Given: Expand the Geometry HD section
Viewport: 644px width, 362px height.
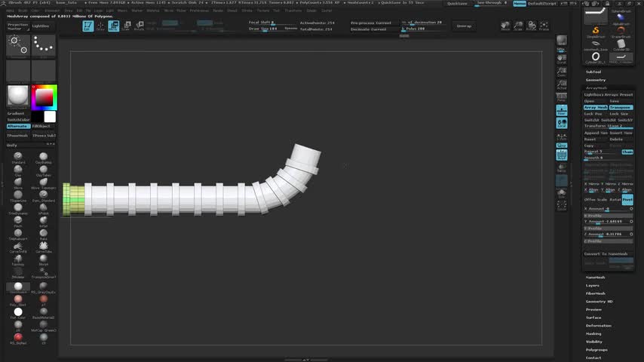Looking at the screenshot, I should pyautogui.click(x=600, y=302).
